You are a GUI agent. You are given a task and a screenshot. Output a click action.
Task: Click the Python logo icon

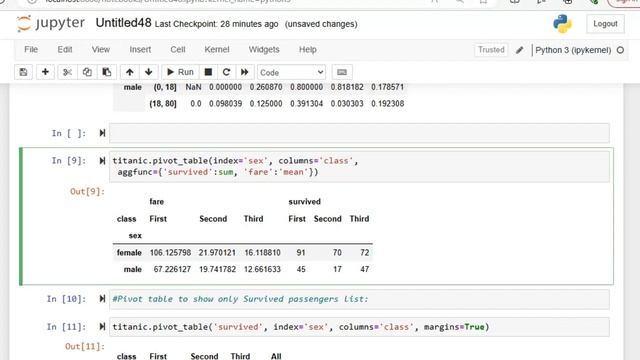pyautogui.click(x=562, y=24)
